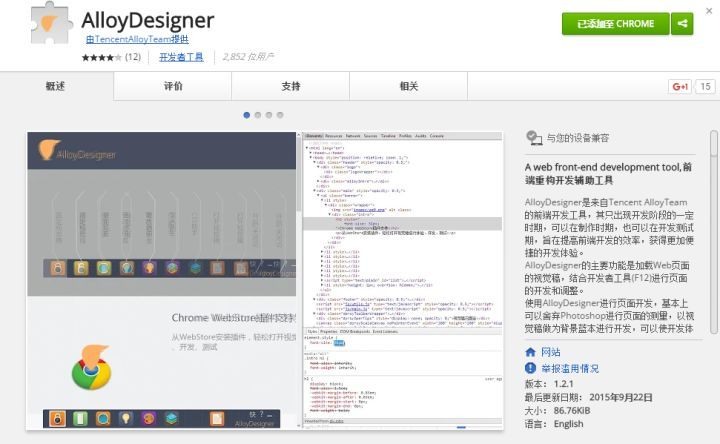Image resolution: width=720 pixels, height=444 pixels.
Task: Select the fourth carousel dot
Action: 280,115
